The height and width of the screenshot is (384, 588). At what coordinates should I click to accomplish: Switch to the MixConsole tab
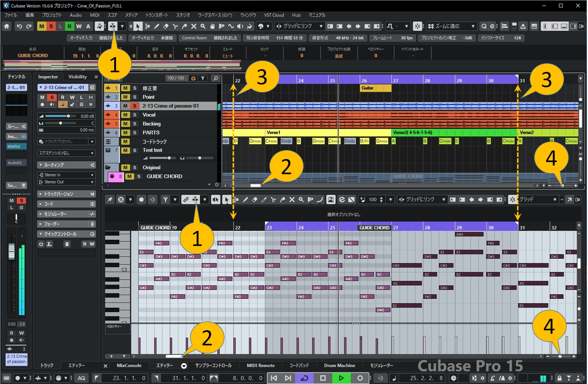[x=129, y=365]
